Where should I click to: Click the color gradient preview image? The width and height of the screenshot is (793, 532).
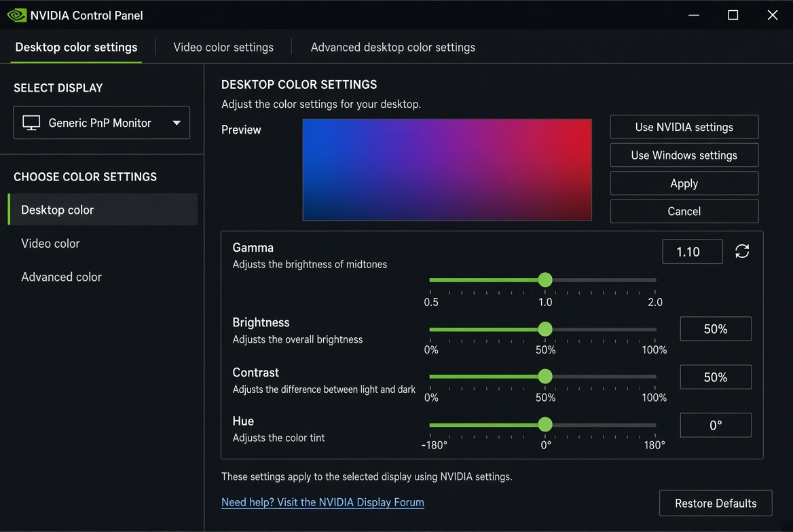tap(447, 170)
